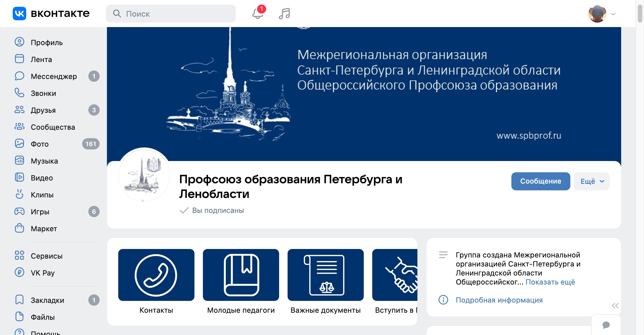Click the group cover banner image

click(364, 94)
